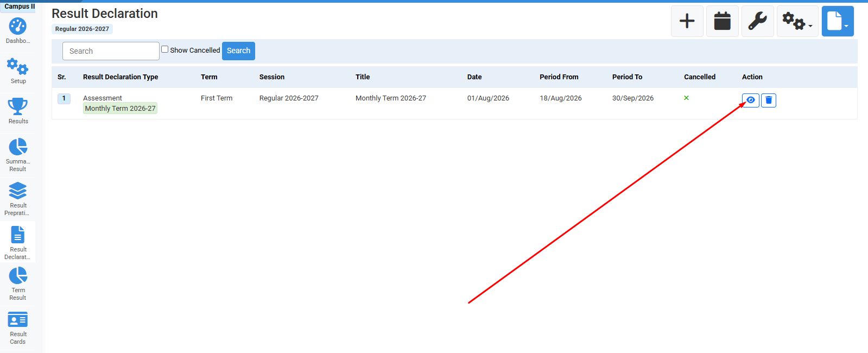868x353 pixels.
Task: Select Result Declaration document icon
Action: [x=18, y=235]
